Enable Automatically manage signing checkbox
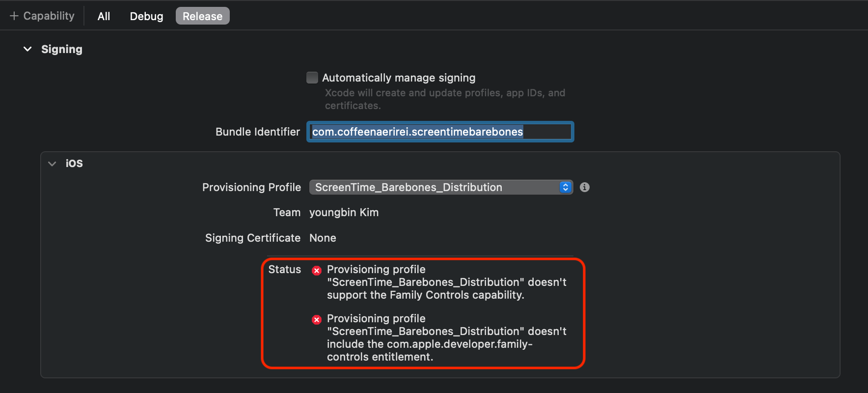Image resolution: width=868 pixels, height=393 pixels. coord(312,78)
